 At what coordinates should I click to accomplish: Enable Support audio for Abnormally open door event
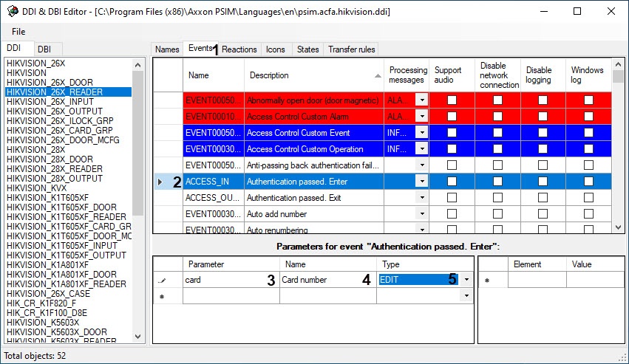click(452, 100)
